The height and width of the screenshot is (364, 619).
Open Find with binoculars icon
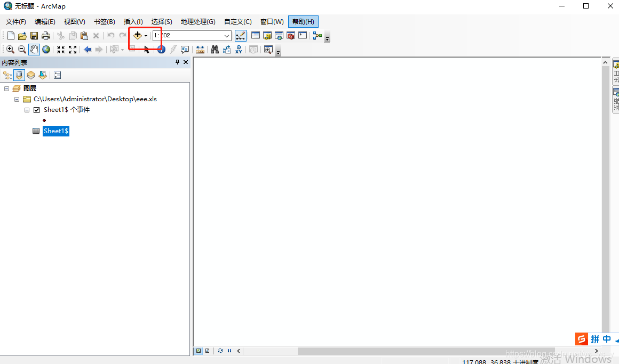[x=215, y=49]
